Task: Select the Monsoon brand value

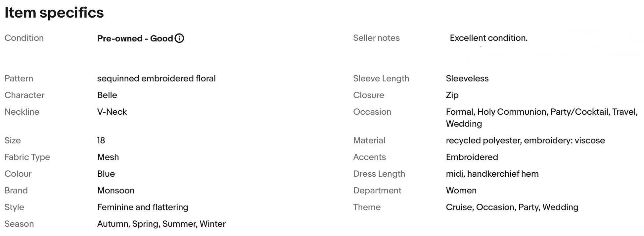Action: click(x=116, y=191)
